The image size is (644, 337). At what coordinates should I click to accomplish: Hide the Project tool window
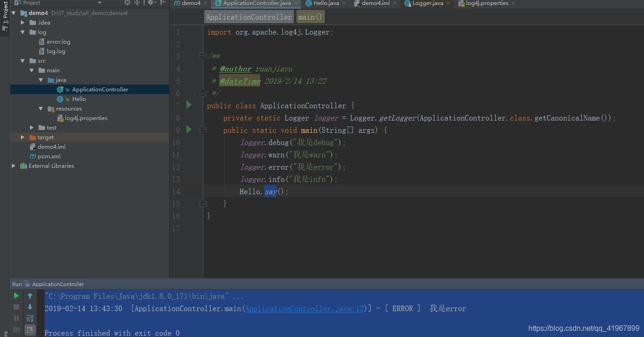coord(163,3)
